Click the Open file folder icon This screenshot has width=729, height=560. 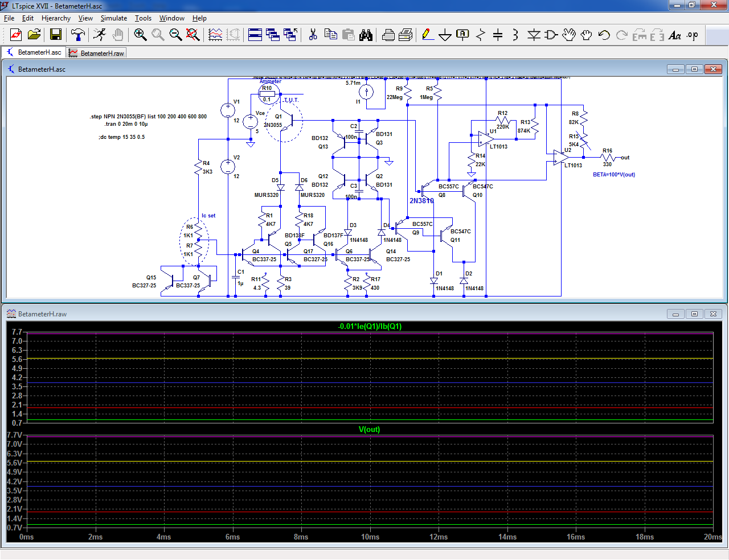pos(34,35)
